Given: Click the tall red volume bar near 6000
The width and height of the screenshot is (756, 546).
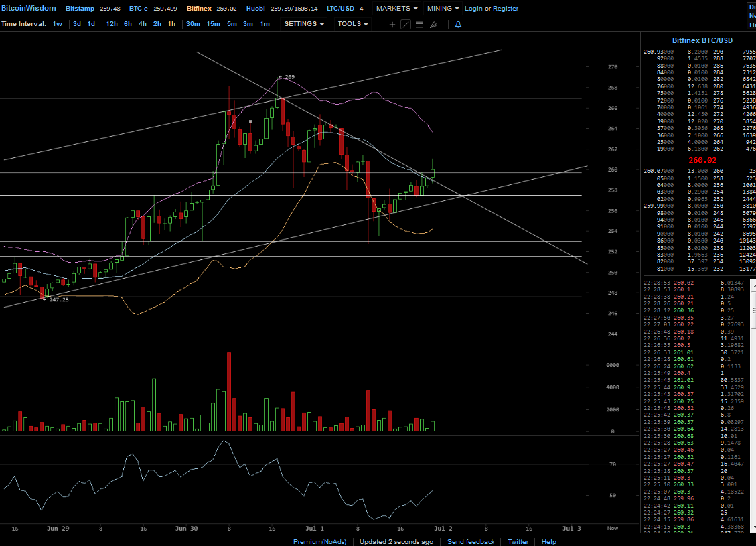Looking at the screenshot, I should point(229,392).
